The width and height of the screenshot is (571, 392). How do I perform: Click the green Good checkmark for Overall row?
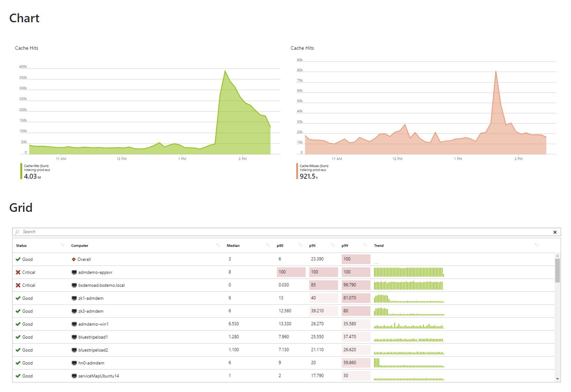pos(18,259)
